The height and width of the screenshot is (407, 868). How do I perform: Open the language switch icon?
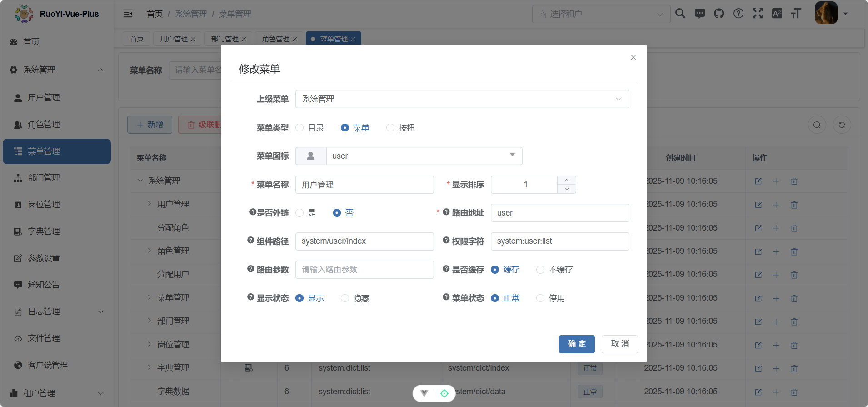pos(777,14)
